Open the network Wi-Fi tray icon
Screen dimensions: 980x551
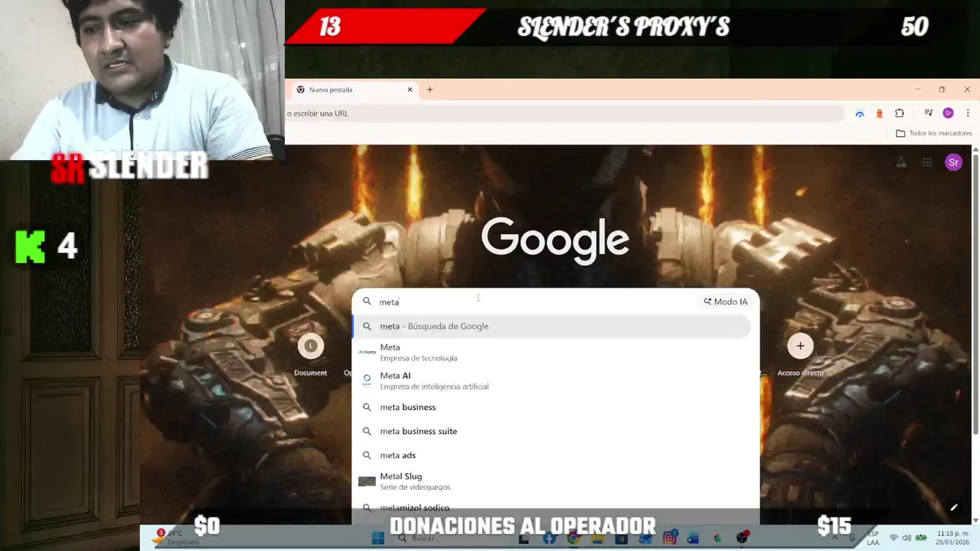tap(893, 538)
